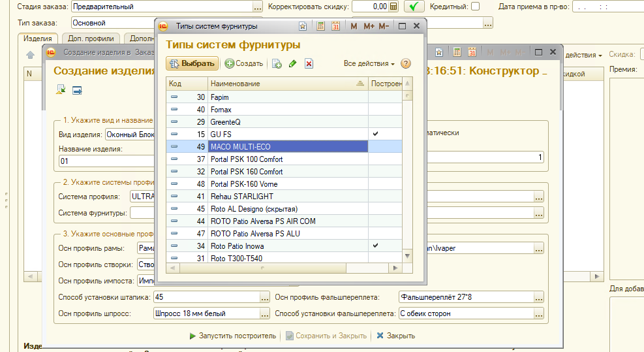Click the down arrow of the list vertical scrollbar
Image resolution: width=644 pixels, height=352 pixels.
407,256
